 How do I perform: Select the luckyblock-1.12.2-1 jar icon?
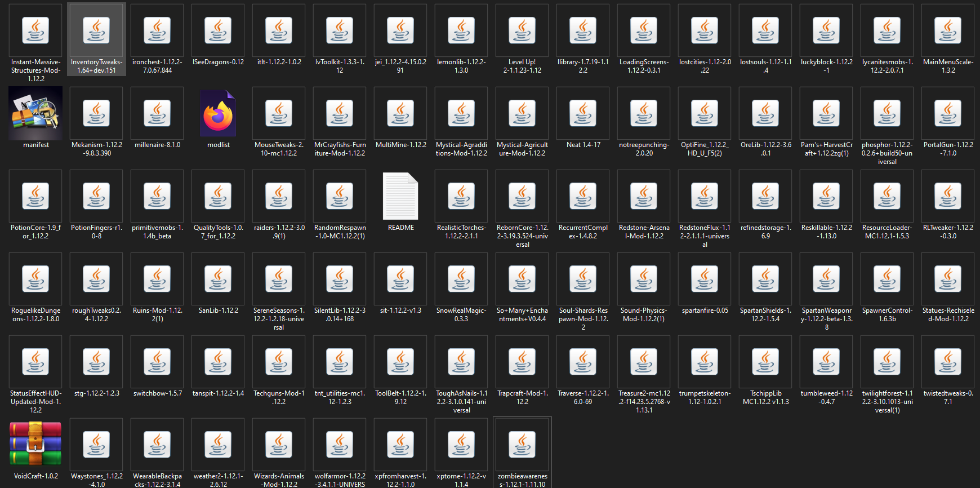(826, 30)
